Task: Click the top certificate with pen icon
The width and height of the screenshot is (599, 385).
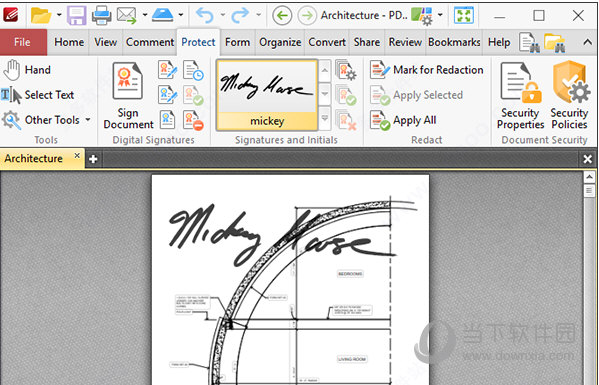Action: (x=167, y=70)
